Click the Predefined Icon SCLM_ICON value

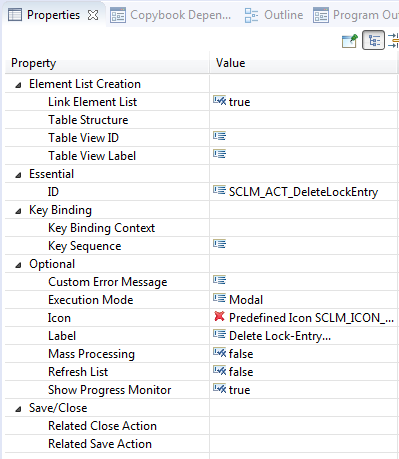click(x=311, y=318)
